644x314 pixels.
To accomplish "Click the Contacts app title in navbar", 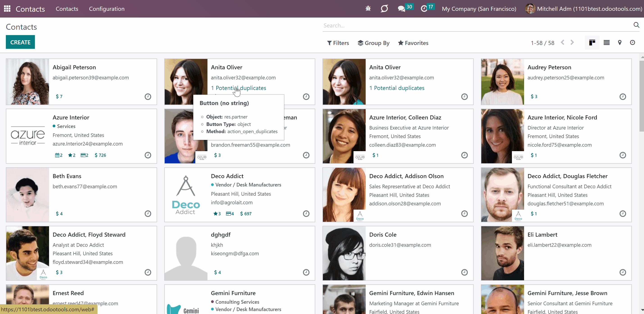I will (30, 9).
